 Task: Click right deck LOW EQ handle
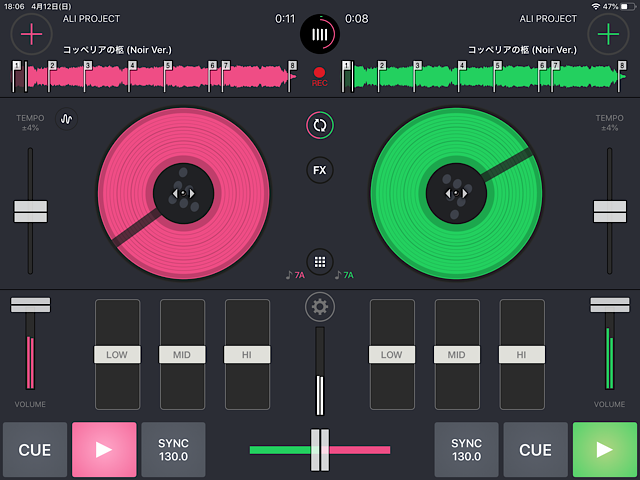tap(392, 355)
